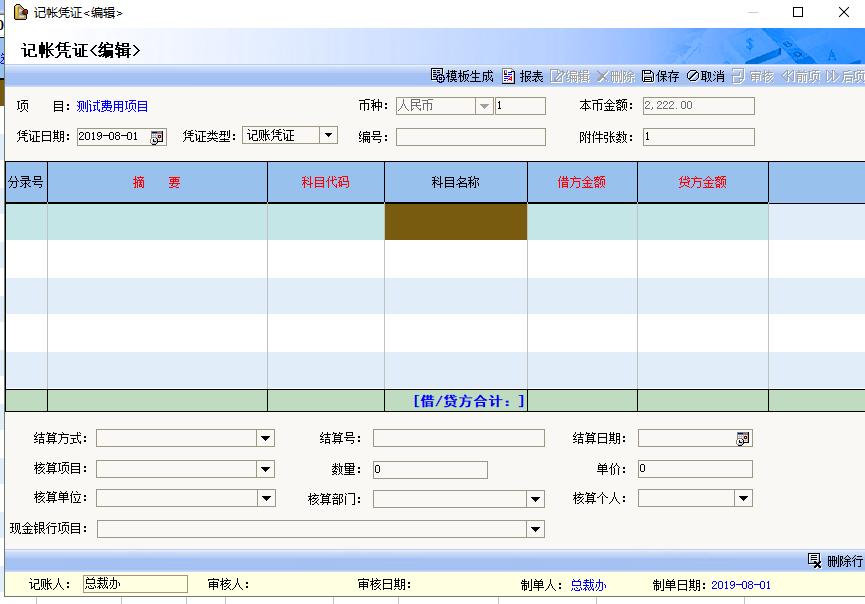Click the 借方金额 column header

[x=582, y=183]
